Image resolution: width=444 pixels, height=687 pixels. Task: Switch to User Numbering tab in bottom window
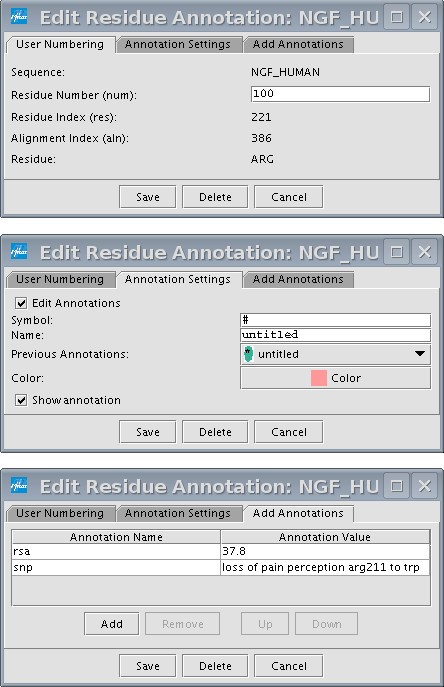(60, 513)
